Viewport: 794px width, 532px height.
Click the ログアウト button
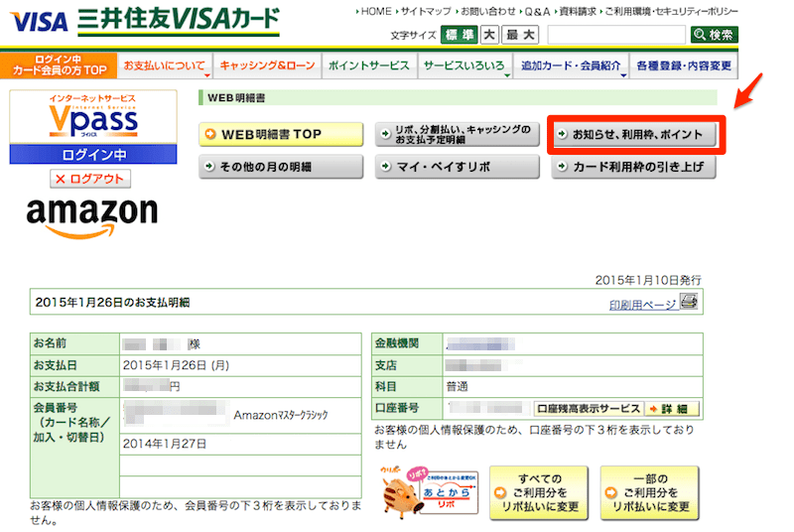coord(90,179)
